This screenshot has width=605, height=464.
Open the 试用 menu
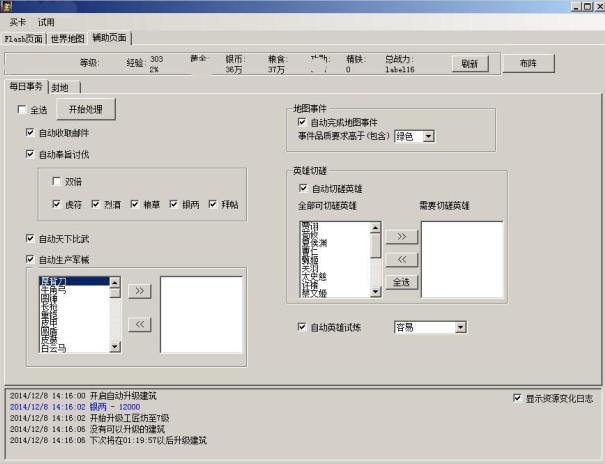click(47, 21)
